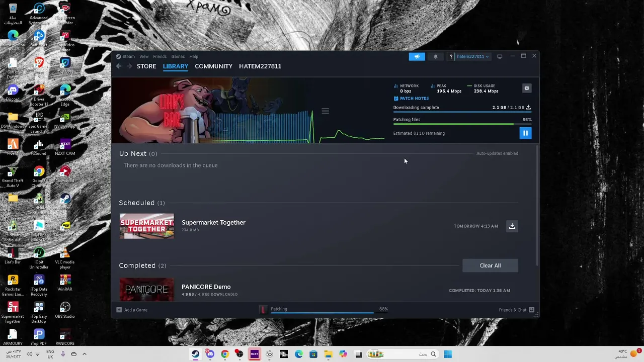Open the Steam announcements megaphone
The height and width of the screenshot is (362, 644).
pos(417,56)
